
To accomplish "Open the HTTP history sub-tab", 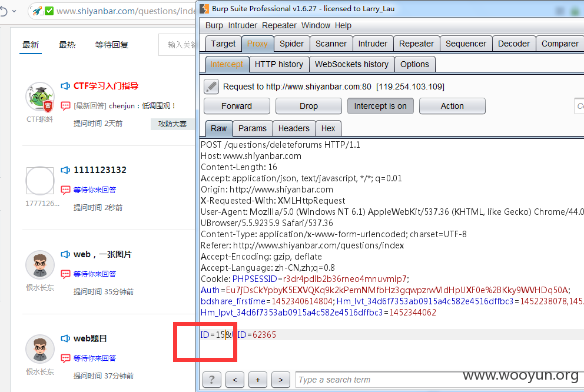I will point(279,64).
